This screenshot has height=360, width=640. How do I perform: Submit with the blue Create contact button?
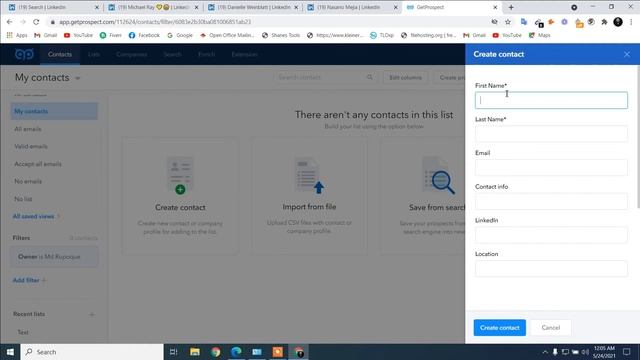click(x=500, y=328)
